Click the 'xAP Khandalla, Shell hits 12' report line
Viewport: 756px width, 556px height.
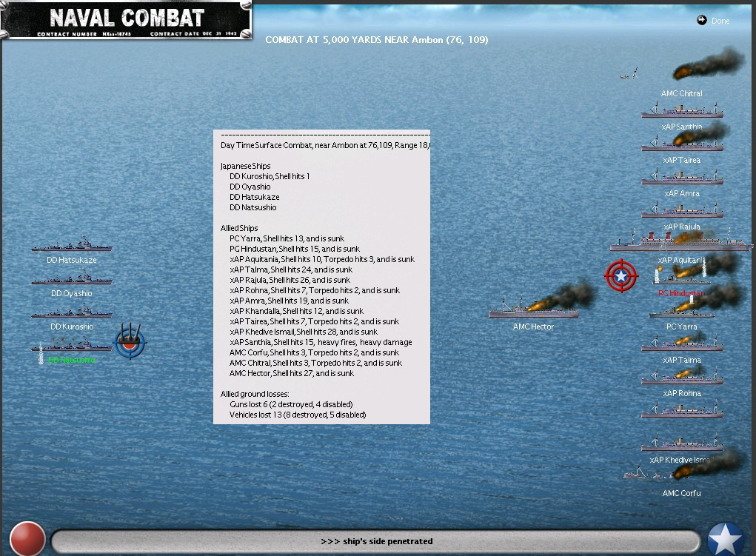tap(296, 311)
